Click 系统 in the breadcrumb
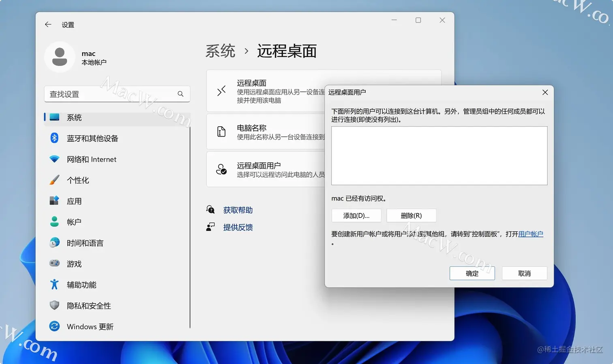 click(220, 51)
